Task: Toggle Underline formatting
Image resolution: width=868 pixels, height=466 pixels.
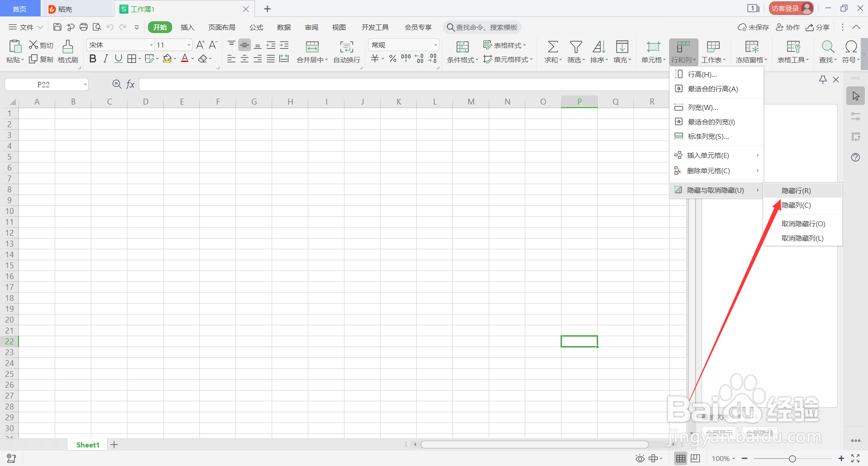Action: (118, 59)
